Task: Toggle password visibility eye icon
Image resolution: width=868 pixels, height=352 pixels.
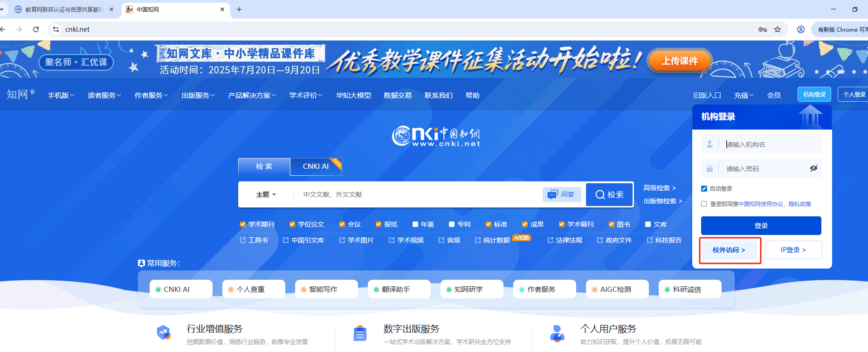Action: tap(813, 168)
